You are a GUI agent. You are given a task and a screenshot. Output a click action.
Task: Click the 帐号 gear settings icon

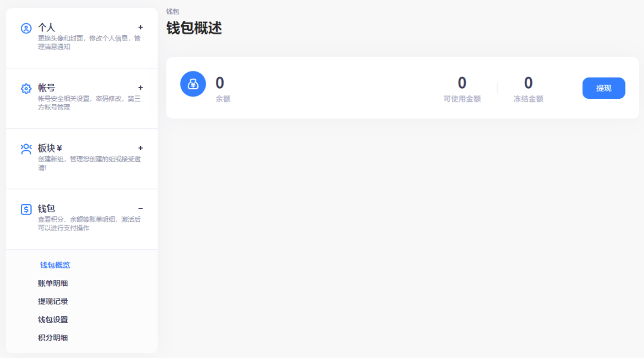point(26,89)
